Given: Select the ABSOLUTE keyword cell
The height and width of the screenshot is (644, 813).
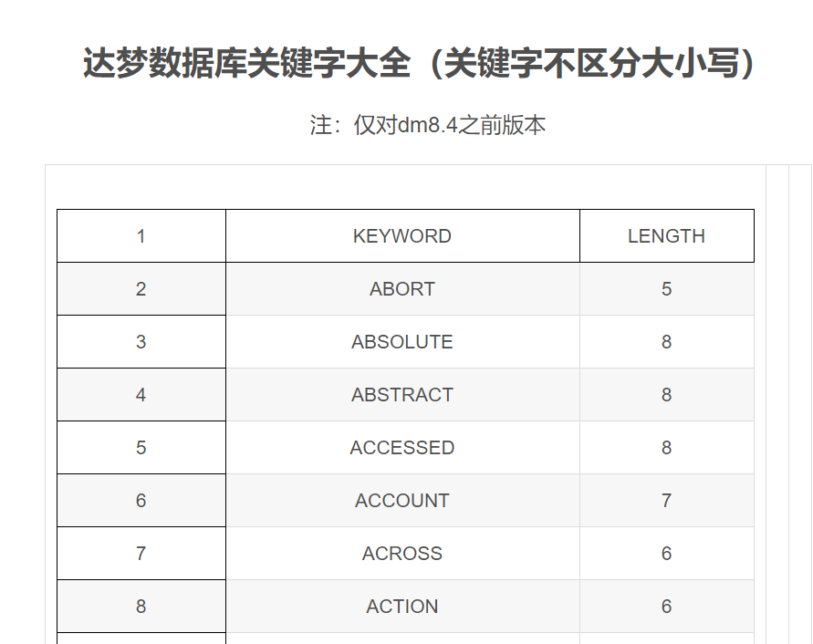Looking at the screenshot, I should (x=402, y=342).
